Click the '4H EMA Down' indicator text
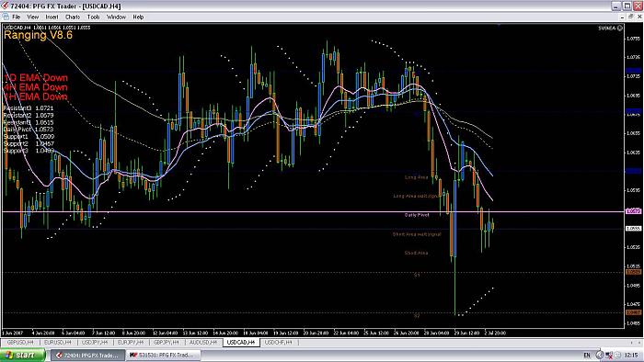The width and height of the screenshot is (644, 362). 36,87
